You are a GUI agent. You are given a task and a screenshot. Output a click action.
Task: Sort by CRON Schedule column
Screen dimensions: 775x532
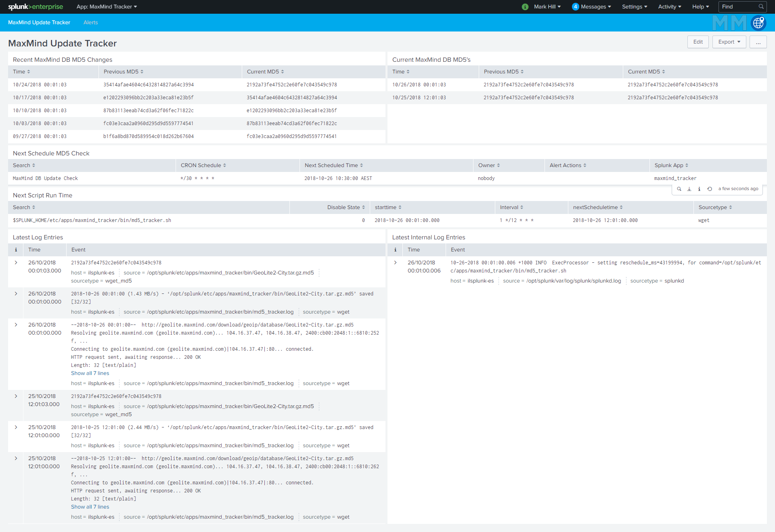pyautogui.click(x=203, y=165)
